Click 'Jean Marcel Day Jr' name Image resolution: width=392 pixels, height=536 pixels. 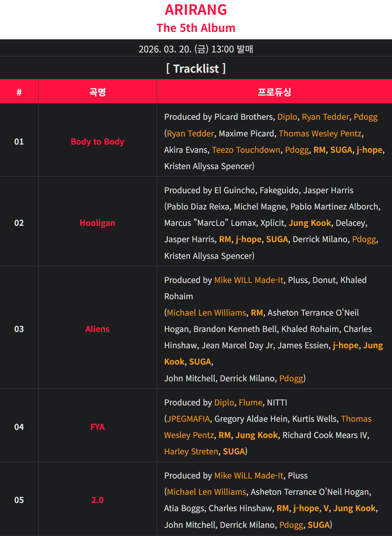pyautogui.click(x=237, y=345)
